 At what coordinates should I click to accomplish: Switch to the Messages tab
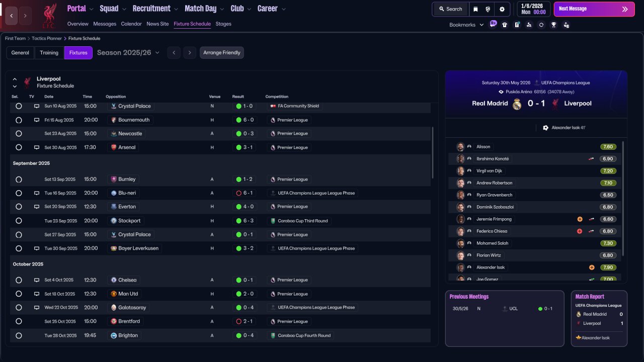point(105,24)
